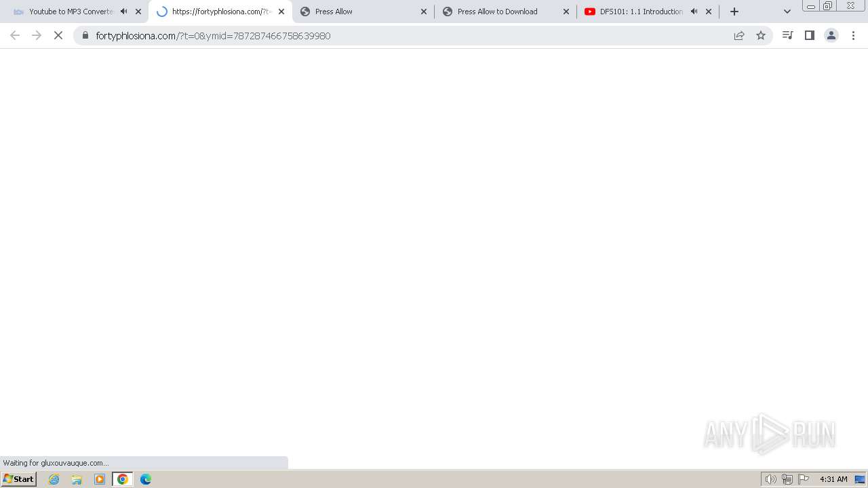Restore down the Chrome window
868x488 pixels.
click(x=828, y=6)
